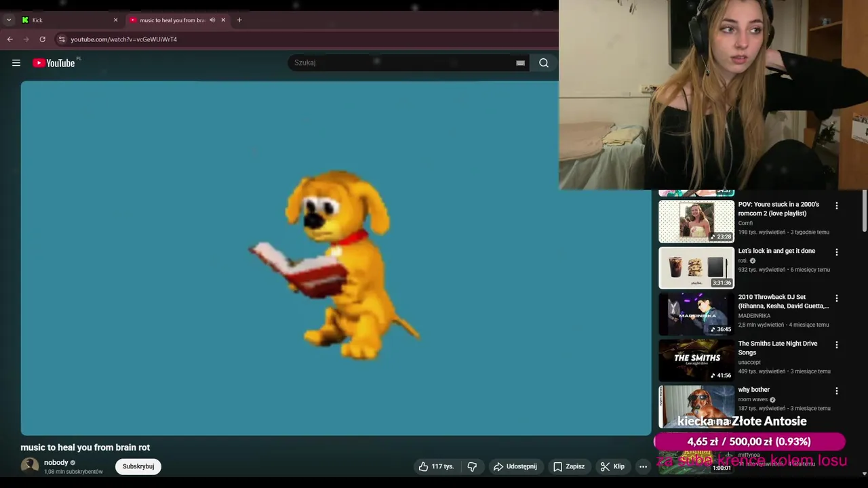Screen dimensions: 868x488
Task: Click the Let's lock in and get it done title
Action: (776, 251)
